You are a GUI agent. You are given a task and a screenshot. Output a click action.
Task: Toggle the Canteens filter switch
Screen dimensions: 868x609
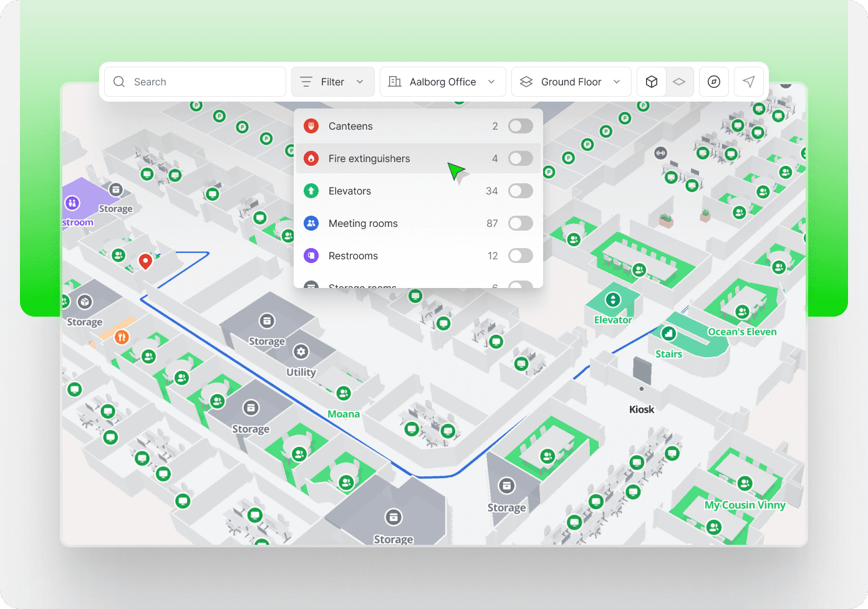tap(521, 126)
